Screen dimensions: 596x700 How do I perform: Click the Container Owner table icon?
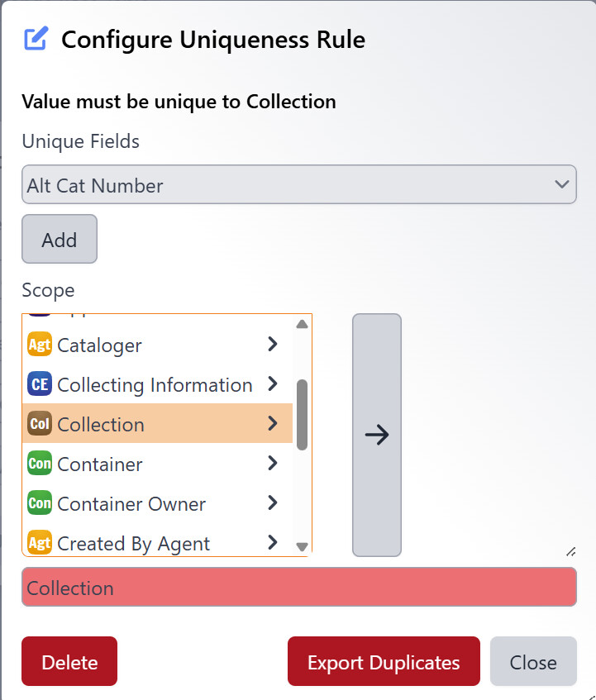coord(40,503)
